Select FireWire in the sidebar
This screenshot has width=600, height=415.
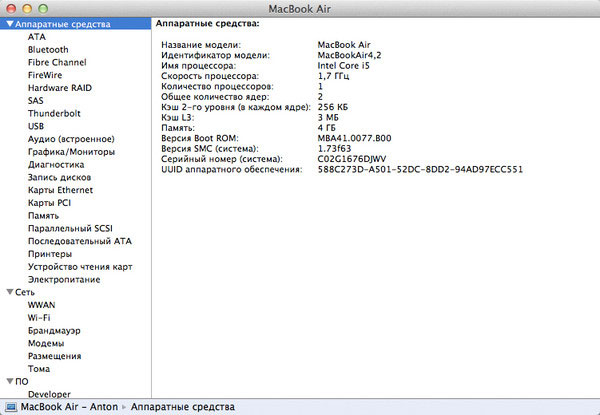(45, 75)
